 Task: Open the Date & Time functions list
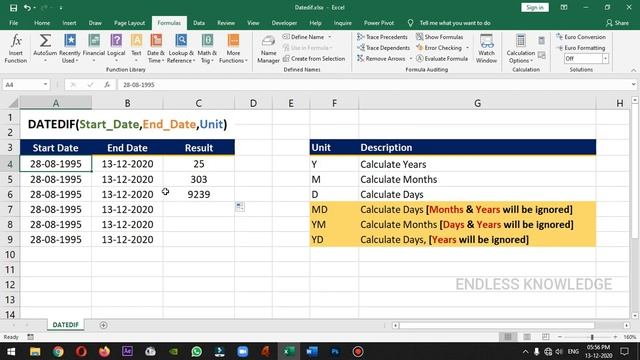(156, 49)
